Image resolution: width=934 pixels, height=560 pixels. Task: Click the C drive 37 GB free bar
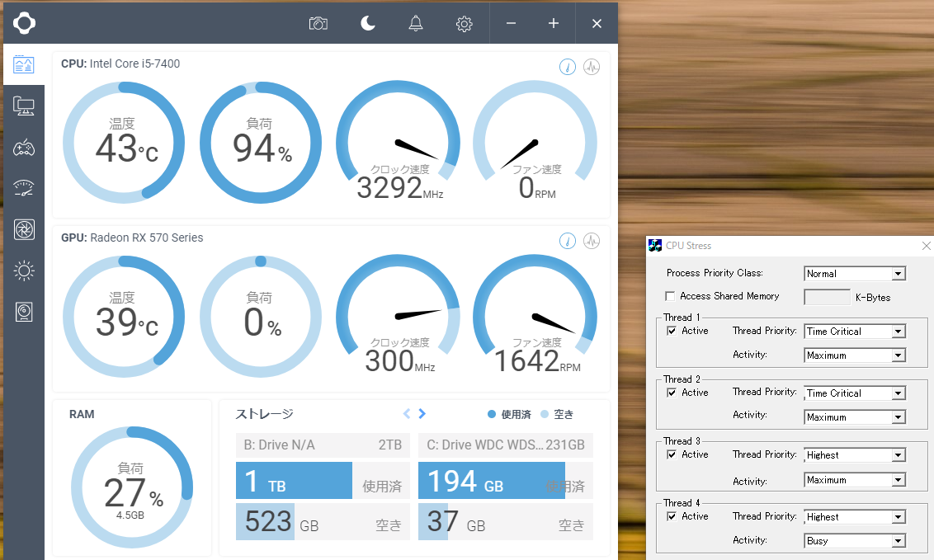tap(506, 521)
